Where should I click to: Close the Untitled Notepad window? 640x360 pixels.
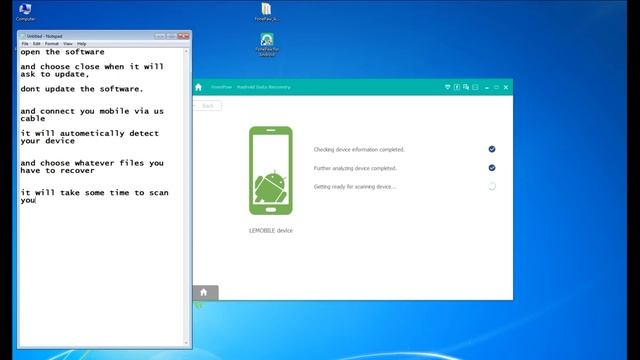point(184,36)
